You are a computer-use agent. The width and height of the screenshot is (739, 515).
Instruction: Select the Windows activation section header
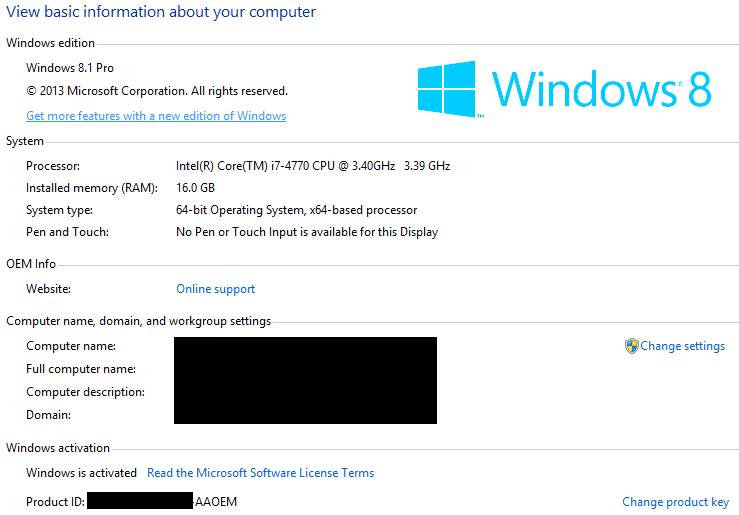58,448
